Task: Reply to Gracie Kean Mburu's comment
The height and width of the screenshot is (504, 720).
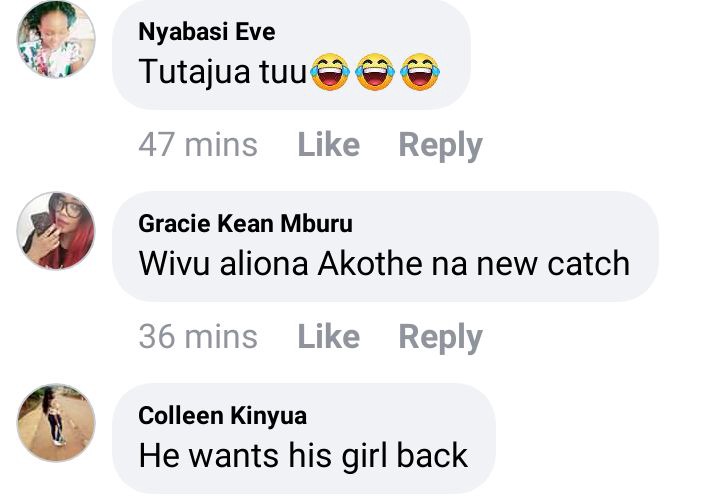Action: pos(441,338)
